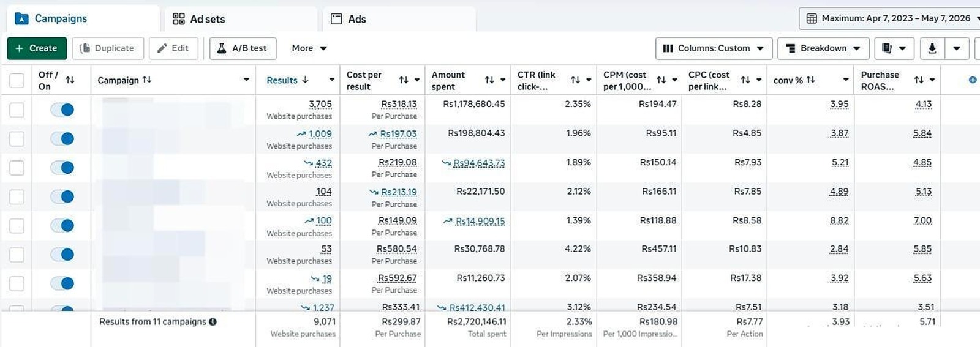Switch to the Ad sets tab

[241, 19]
